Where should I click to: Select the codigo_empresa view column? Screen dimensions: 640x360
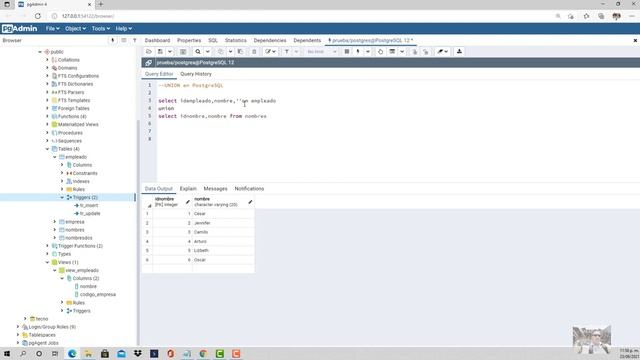[98, 294]
